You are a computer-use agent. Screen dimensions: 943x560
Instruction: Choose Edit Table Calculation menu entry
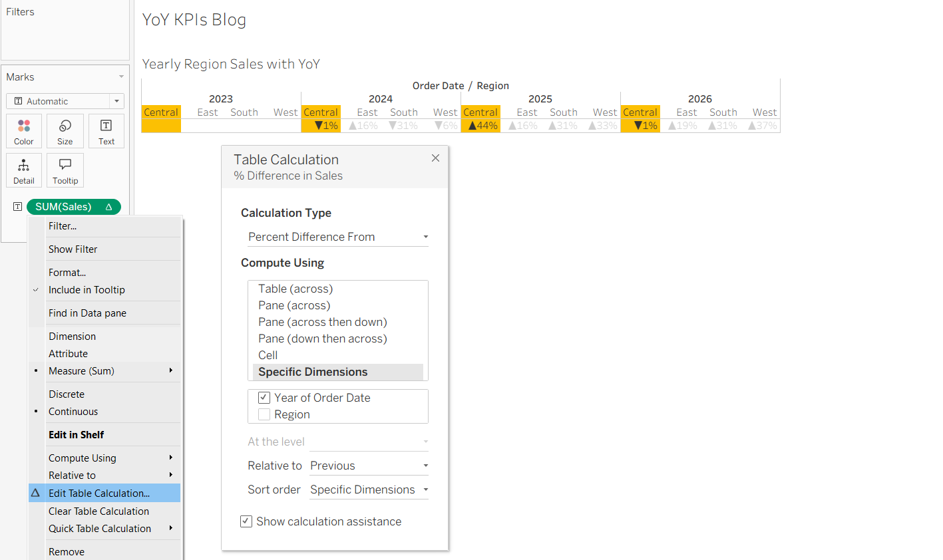point(104,493)
